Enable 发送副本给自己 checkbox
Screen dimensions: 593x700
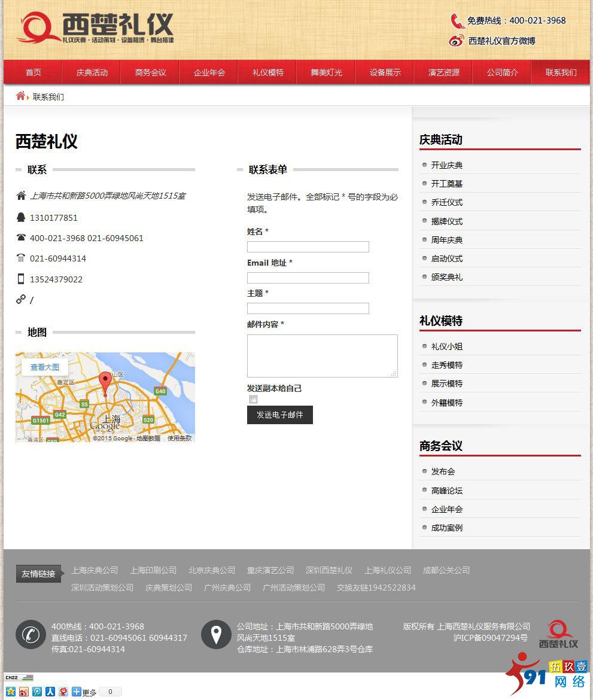point(253,399)
